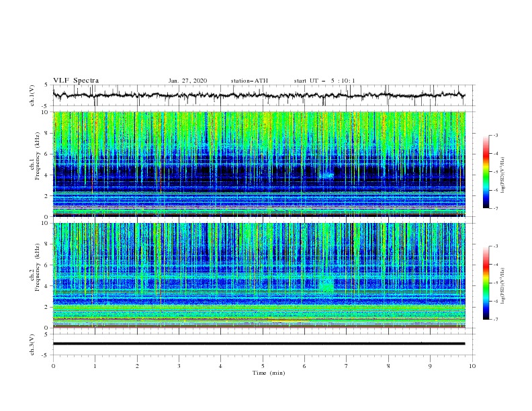
Task: Click the ch.2 colorbar "log(PSD)(V²/Hz)" label
Action: pos(503,285)
